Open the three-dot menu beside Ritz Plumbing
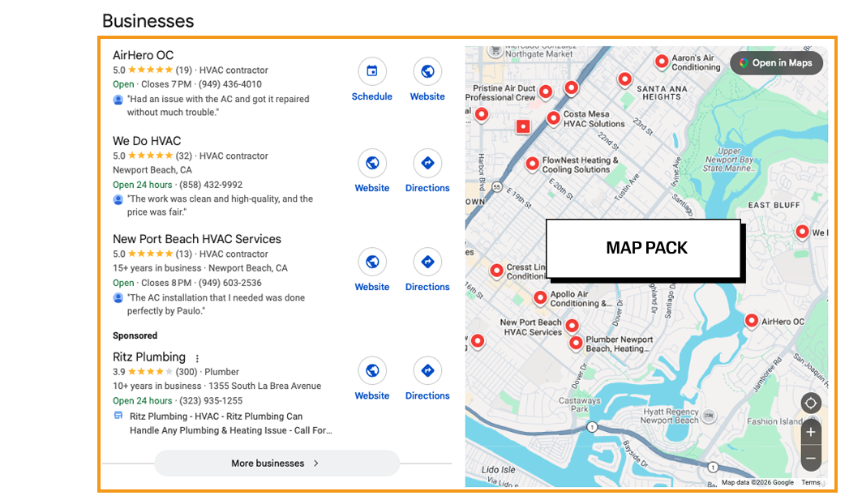 point(197,358)
